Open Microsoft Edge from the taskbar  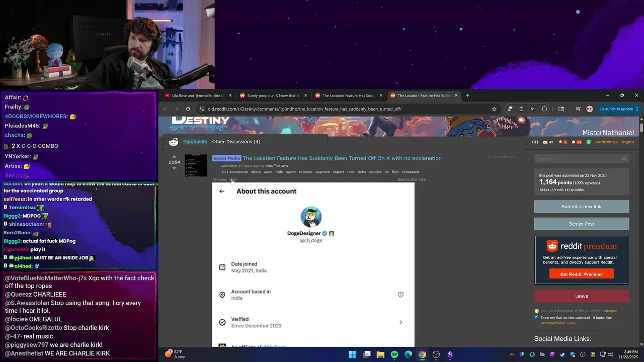coord(409,354)
